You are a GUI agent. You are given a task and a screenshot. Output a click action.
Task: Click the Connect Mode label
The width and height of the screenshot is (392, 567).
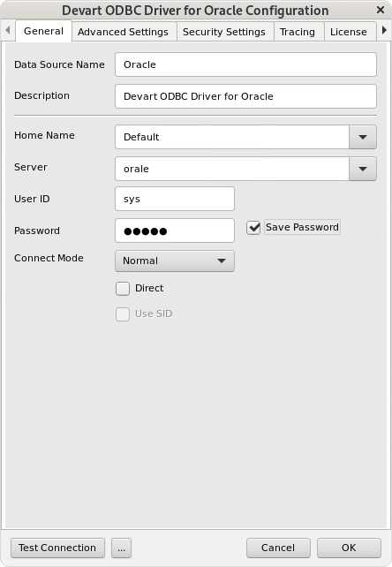point(49,258)
